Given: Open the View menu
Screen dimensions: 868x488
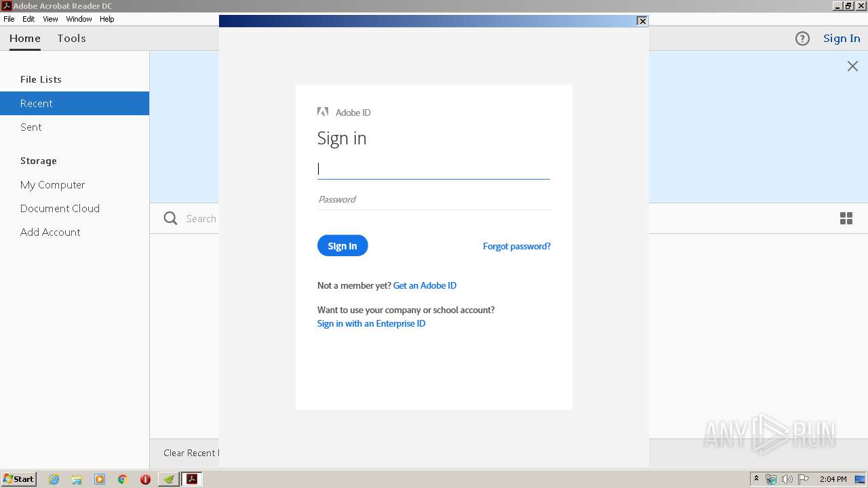Looking at the screenshot, I should [50, 19].
